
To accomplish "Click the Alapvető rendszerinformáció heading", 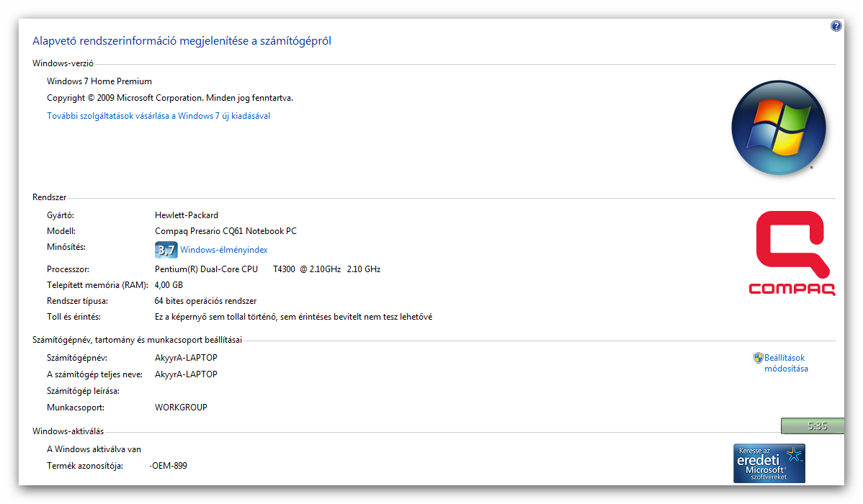I will pos(182,41).
